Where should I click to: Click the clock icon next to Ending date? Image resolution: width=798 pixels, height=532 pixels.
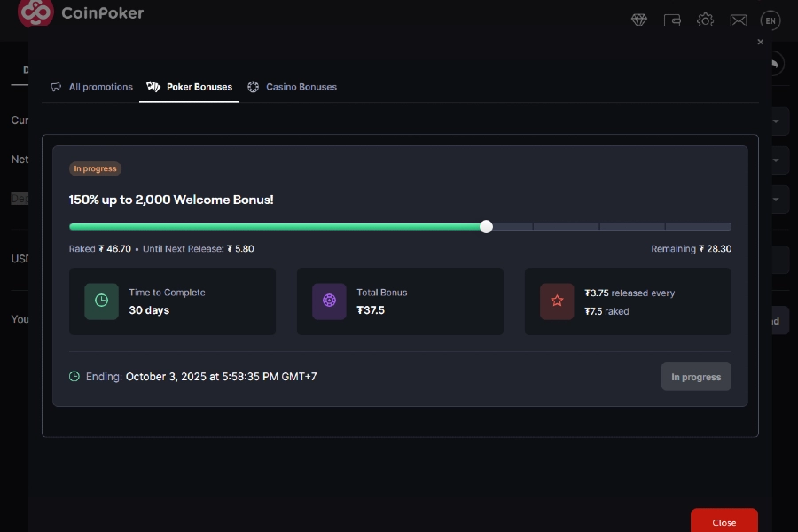click(74, 376)
